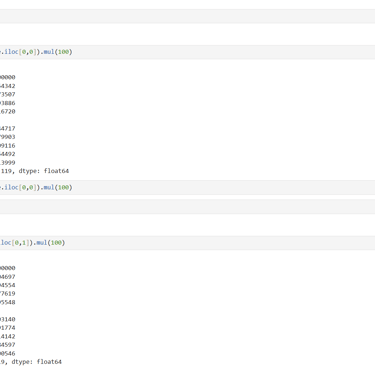Click the output value ending in 4554

8,285
